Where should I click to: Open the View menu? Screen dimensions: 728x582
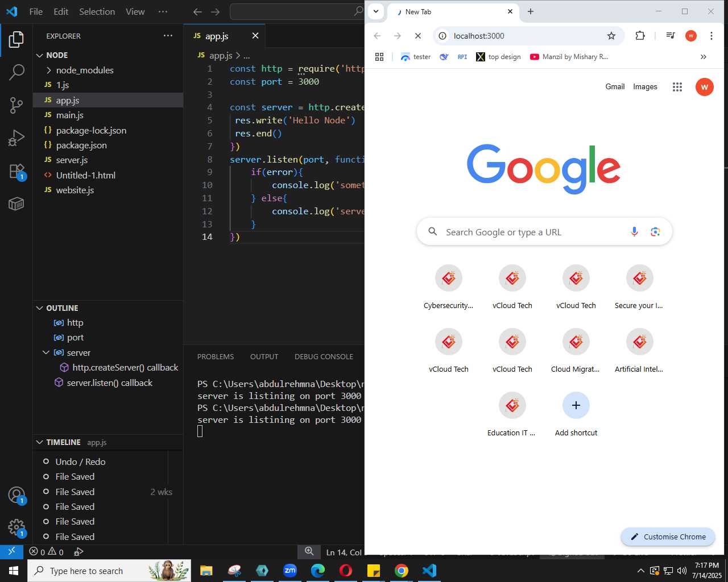tap(135, 11)
